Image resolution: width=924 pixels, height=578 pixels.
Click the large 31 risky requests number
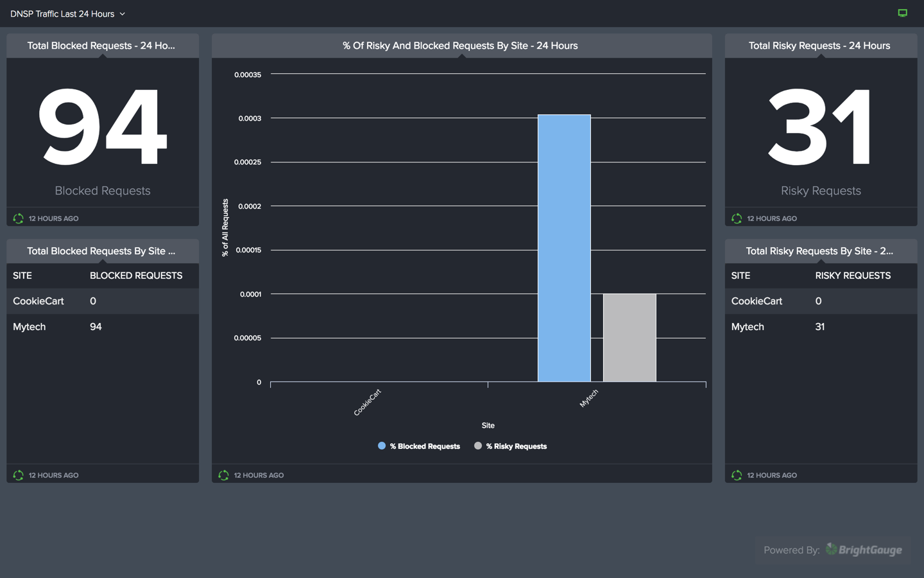[x=820, y=127]
